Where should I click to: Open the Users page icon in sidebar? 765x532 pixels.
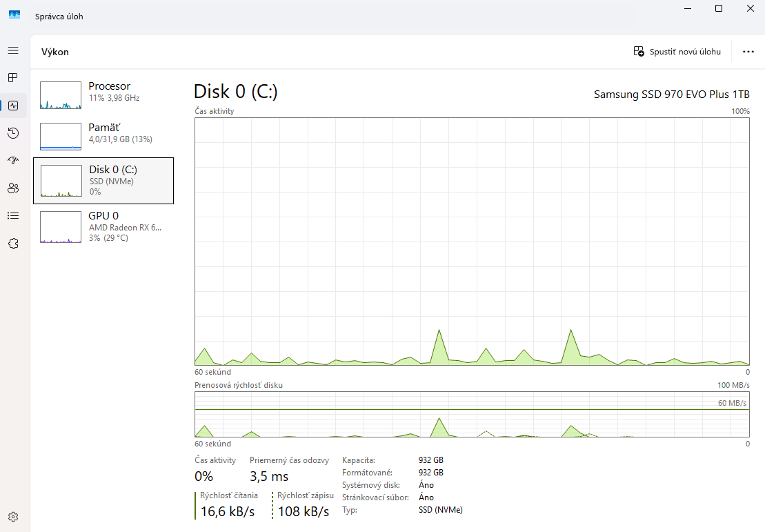(x=13, y=188)
